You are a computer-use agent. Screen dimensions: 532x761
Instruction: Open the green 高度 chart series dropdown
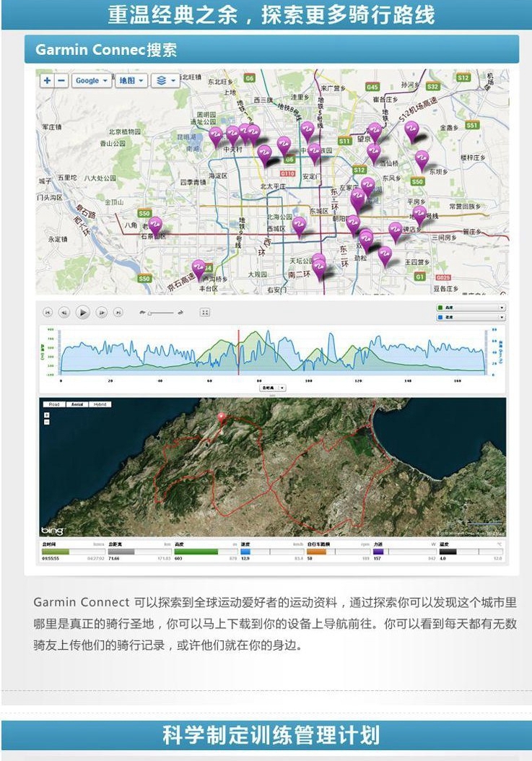[471, 308]
